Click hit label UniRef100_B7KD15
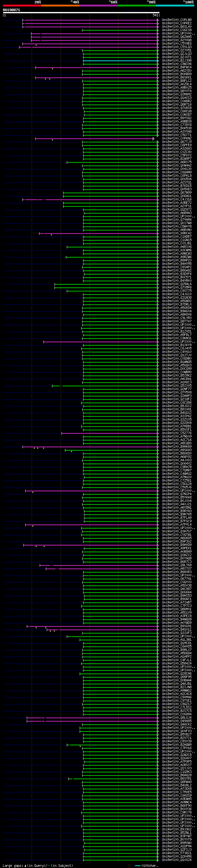The height and width of the screenshot is (868, 197). (x=176, y=186)
